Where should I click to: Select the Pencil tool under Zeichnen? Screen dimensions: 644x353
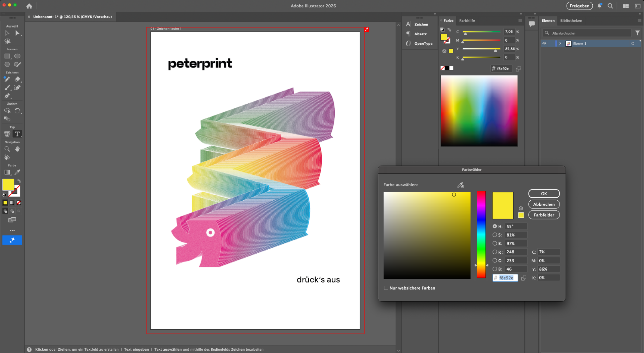point(7,79)
